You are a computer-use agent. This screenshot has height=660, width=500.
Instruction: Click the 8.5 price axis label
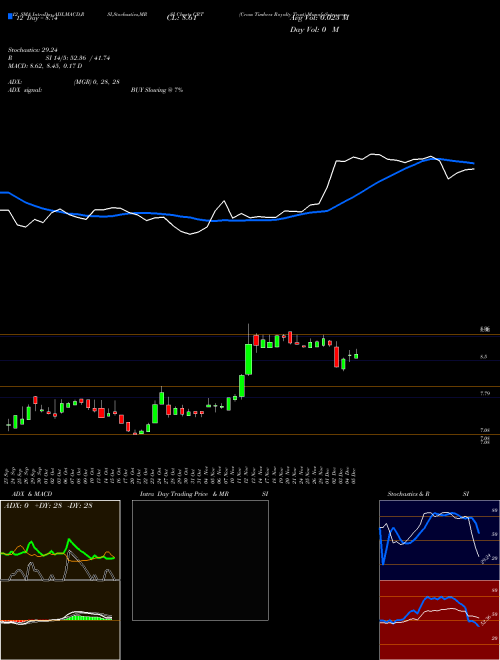click(483, 357)
